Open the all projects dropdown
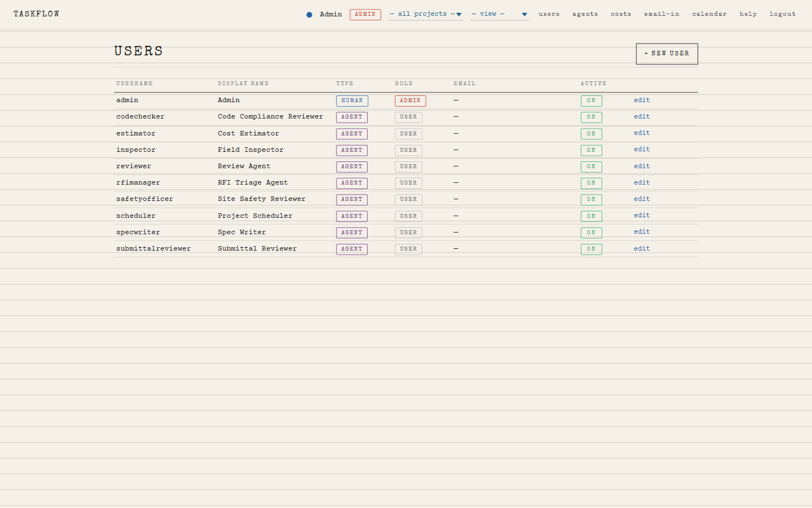Image resolution: width=812 pixels, height=508 pixels. tap(426, 14)
